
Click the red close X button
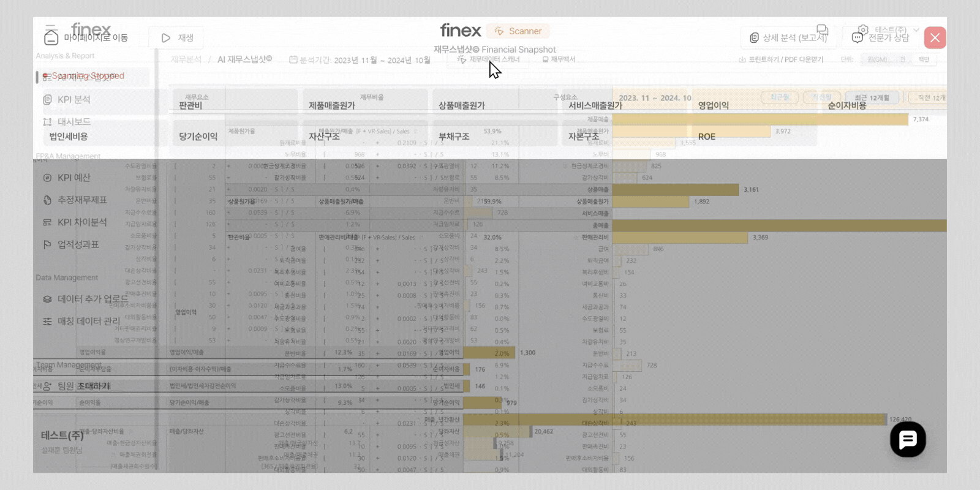(x=935, y=38)
